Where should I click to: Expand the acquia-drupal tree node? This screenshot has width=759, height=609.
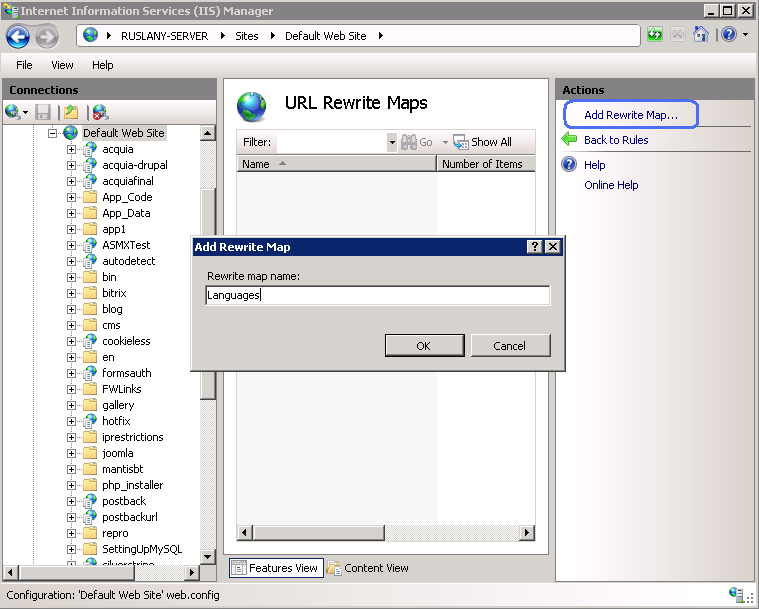[x=72, y=165]
